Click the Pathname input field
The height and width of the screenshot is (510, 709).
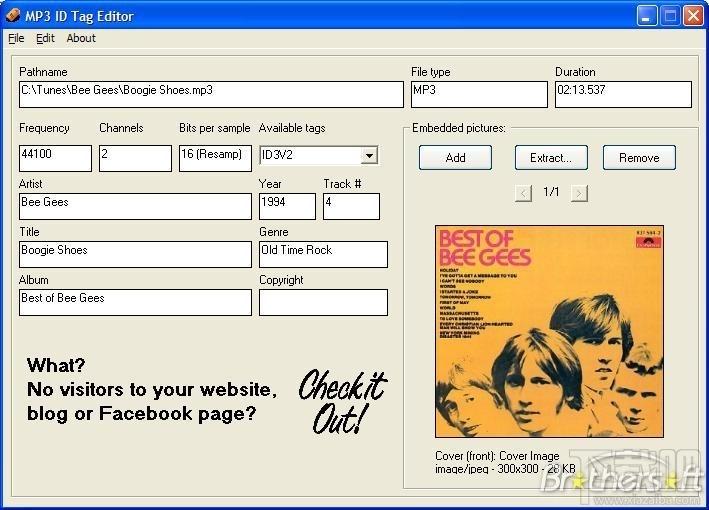pos(211,94)
